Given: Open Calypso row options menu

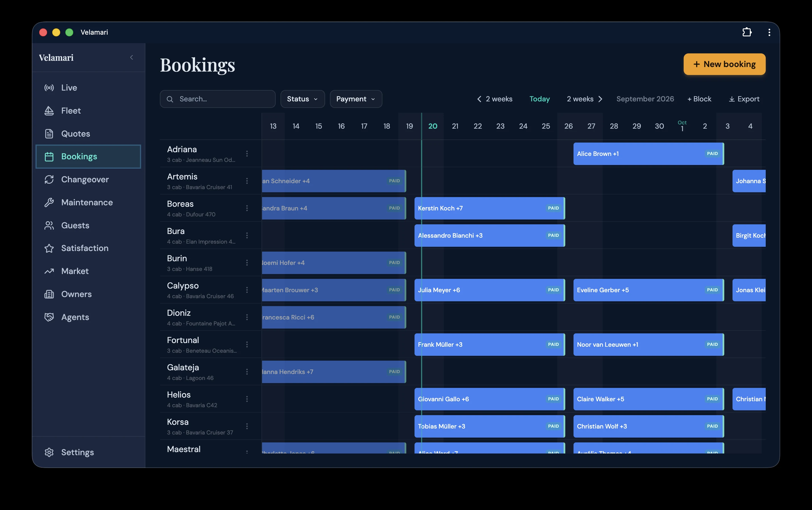Looking at the screenshot, I should click(247, 290).
